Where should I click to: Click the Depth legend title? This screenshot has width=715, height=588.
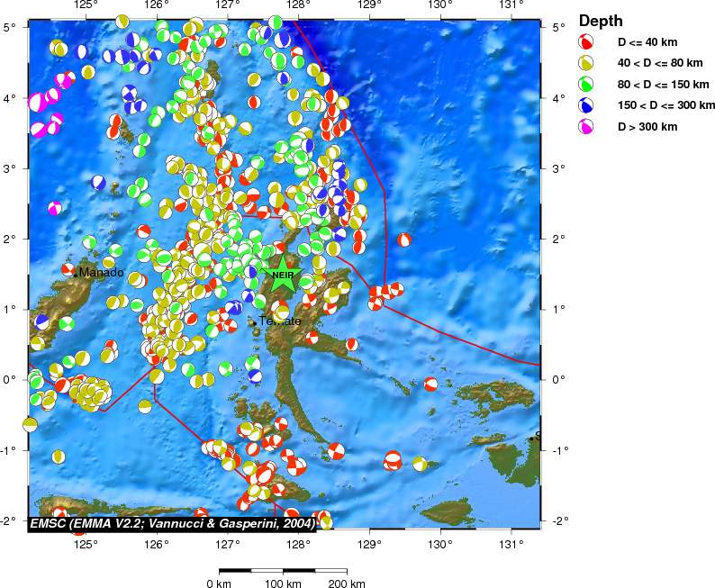[601, 20]
